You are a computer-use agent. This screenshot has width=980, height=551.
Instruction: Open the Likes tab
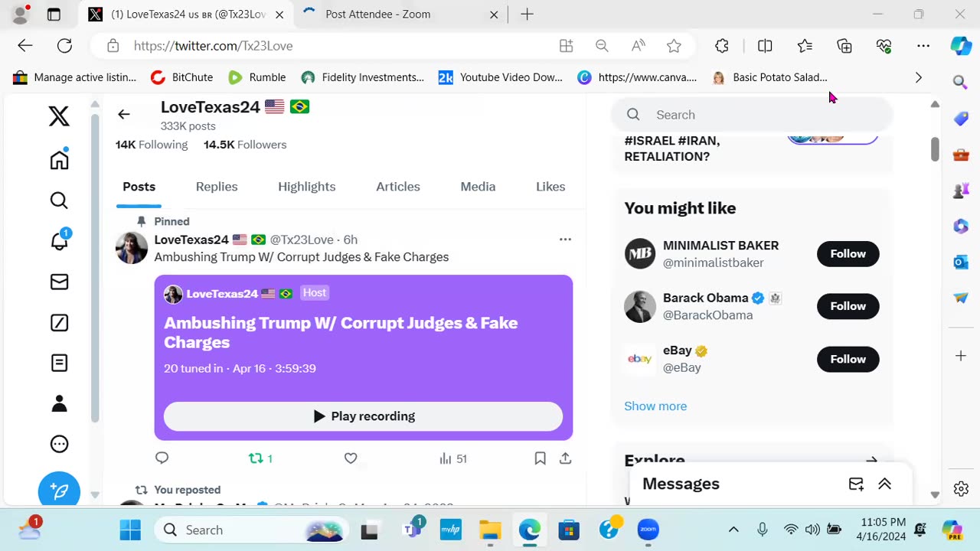(x=550, y=187)
